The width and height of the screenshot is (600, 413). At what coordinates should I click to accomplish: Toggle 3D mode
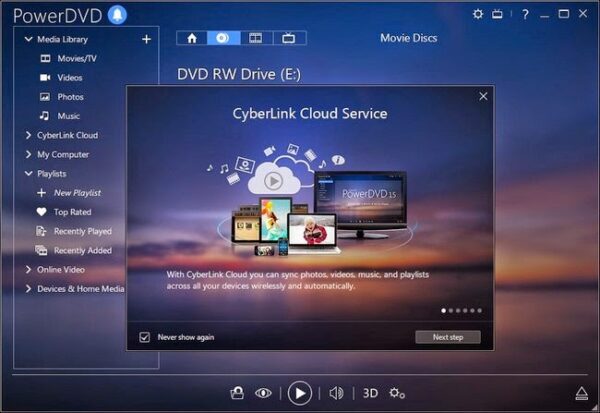[x=370, y=393]
